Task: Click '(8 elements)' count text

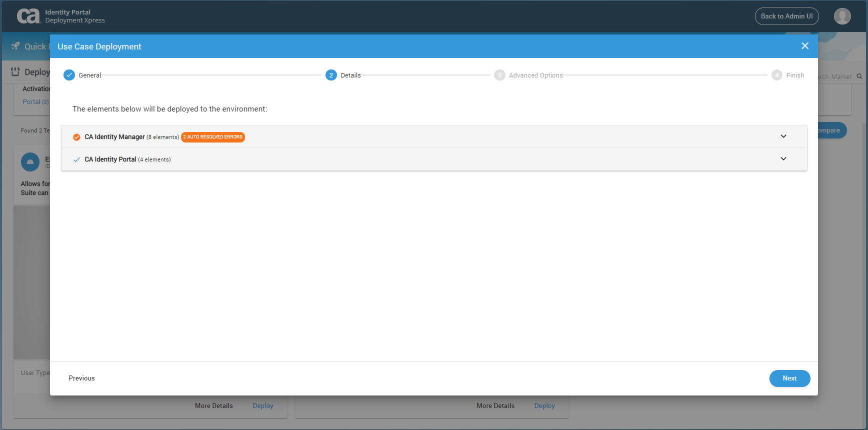Action: pos(162,137)
